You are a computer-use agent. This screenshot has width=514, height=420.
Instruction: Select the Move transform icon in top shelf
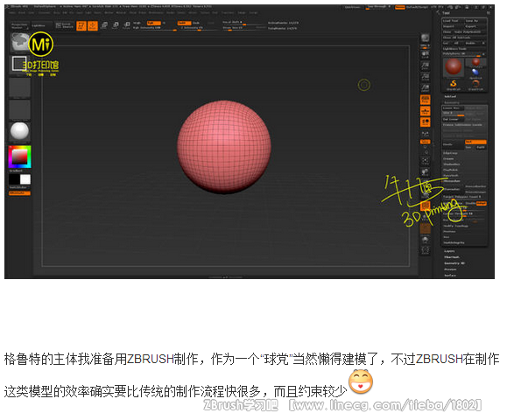pyautogui.click(x=104, y=25)
